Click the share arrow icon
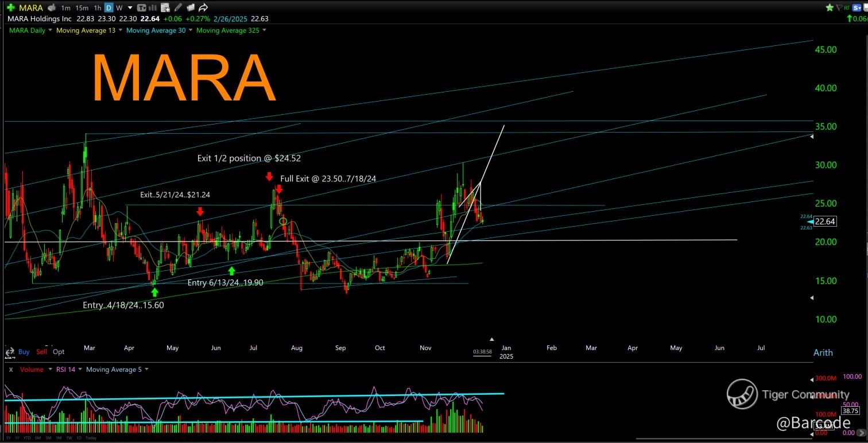The width and height of the screenshot is (868, 443). point(203,8)
